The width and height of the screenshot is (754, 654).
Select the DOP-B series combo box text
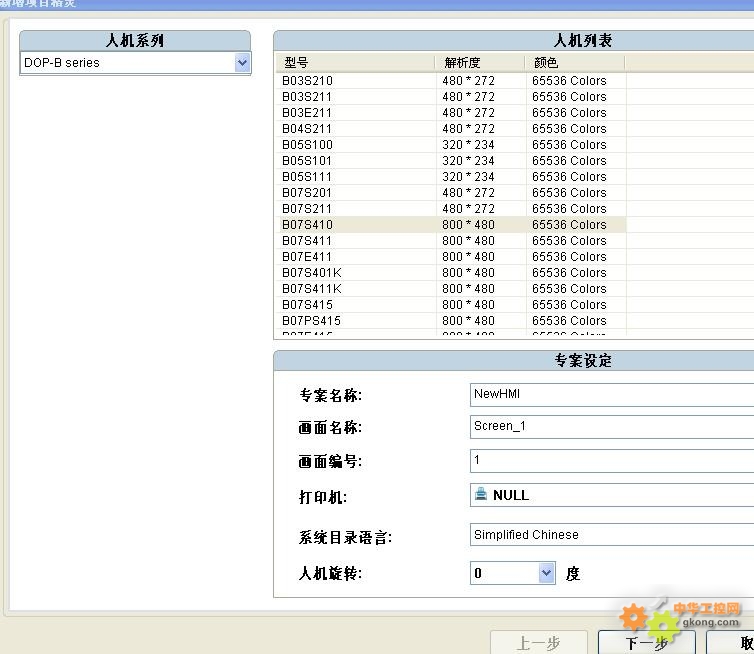tap(62, 63)
